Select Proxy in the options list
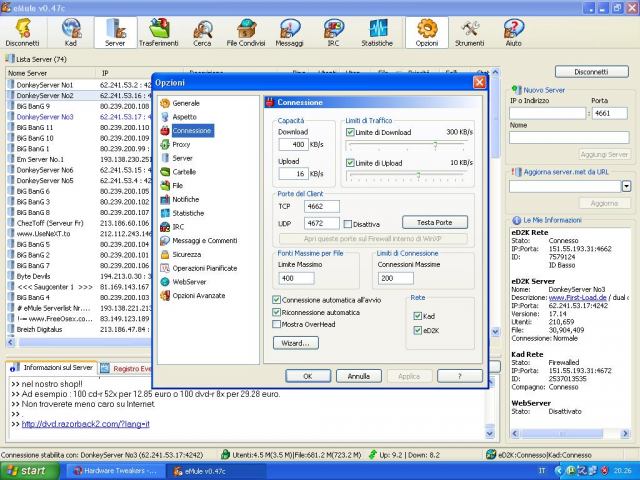The width and height of the screenshot is (640, 480). click(181, 144)
